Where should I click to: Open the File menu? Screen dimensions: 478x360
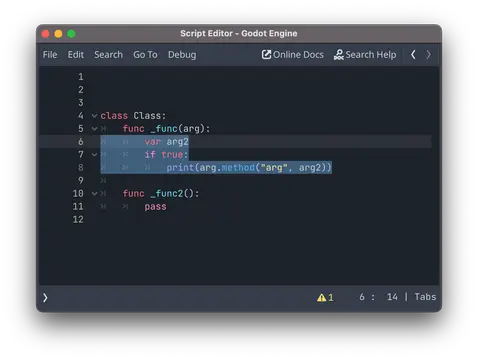(50, 55)
